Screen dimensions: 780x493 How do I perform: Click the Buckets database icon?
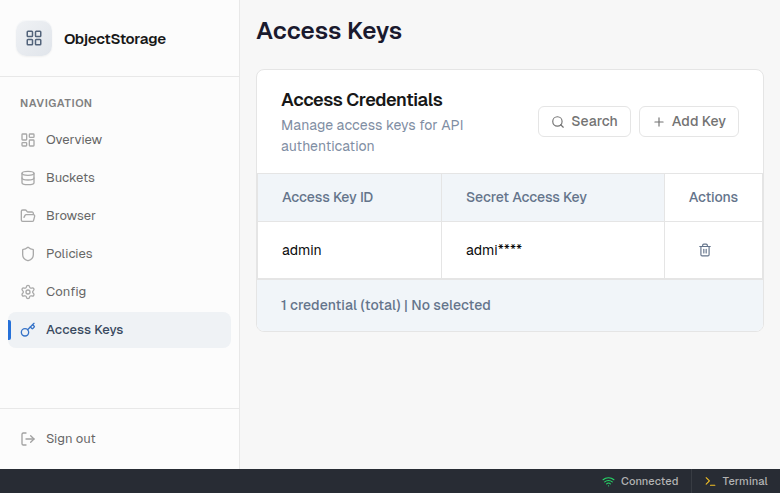click(28, 178)
